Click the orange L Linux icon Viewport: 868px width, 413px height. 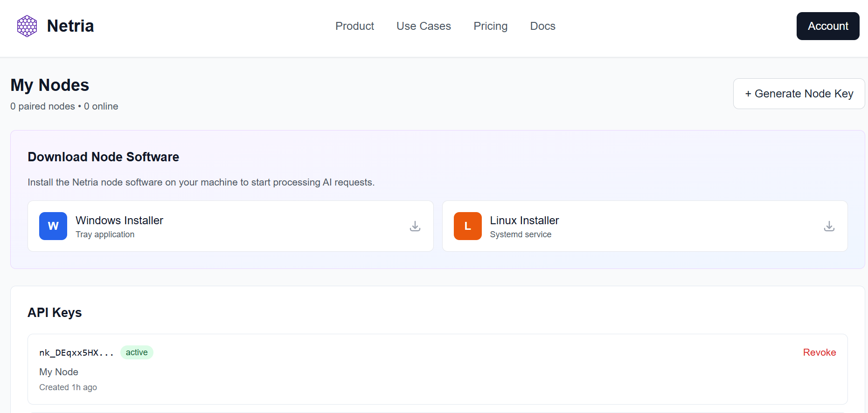click(467, 226)
